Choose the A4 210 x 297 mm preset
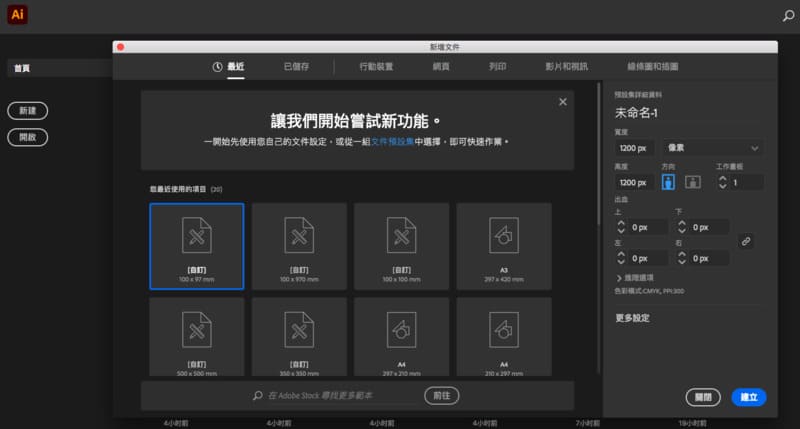The image size is (800, 429). click(x=504, y=337)
